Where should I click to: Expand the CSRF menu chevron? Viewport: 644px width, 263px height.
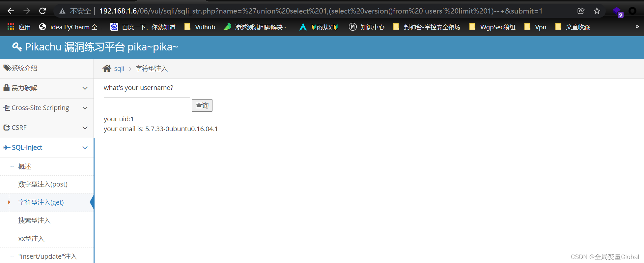pos(85,128)
